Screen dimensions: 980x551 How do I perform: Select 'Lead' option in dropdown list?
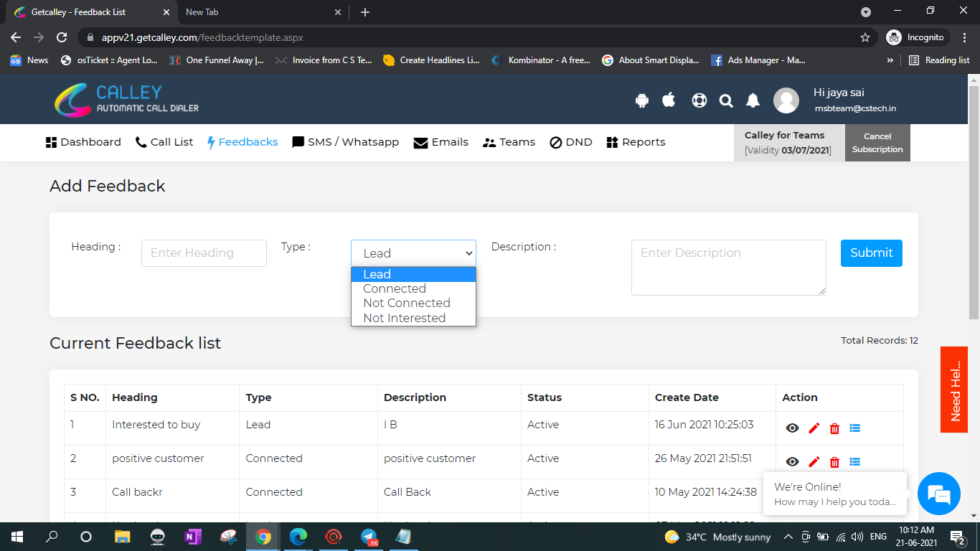tap(413, 274)
